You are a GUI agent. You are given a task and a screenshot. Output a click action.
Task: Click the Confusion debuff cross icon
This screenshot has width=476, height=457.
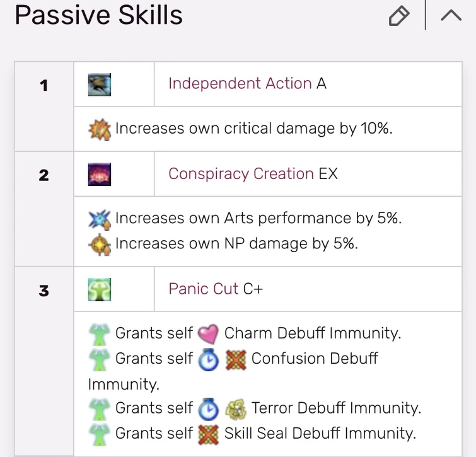pos(235,359)
